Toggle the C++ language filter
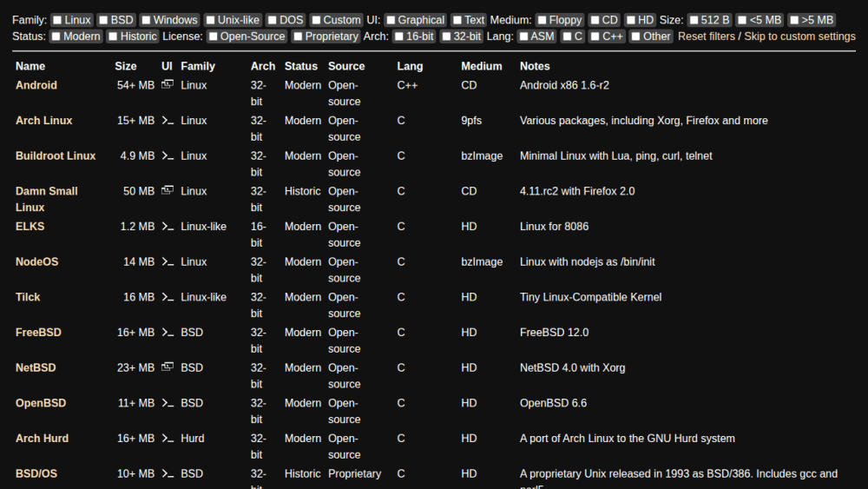 595,36
